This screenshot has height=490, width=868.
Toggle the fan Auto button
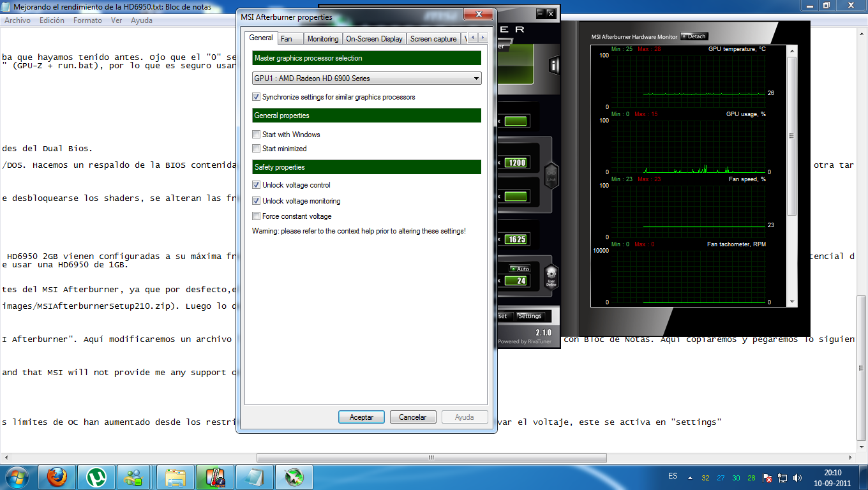520,269
